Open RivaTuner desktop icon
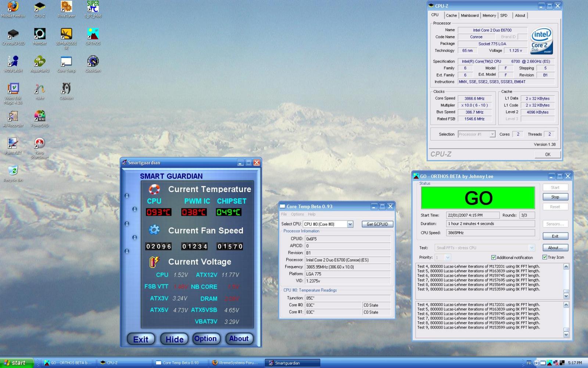Image resolution: width=588 pixels, height=368 pixels. tap(66, 9)
